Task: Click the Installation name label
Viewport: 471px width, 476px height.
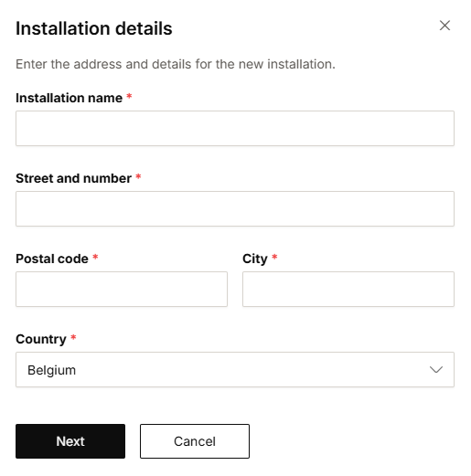Action: tap(69, 98)
